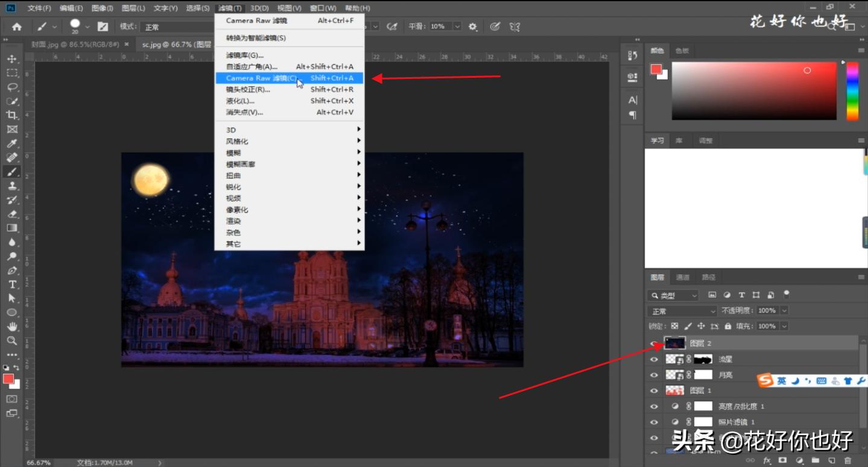The image size is (868, 467).
Task: Open the History panel icon
Action: (x=632, y=55)
